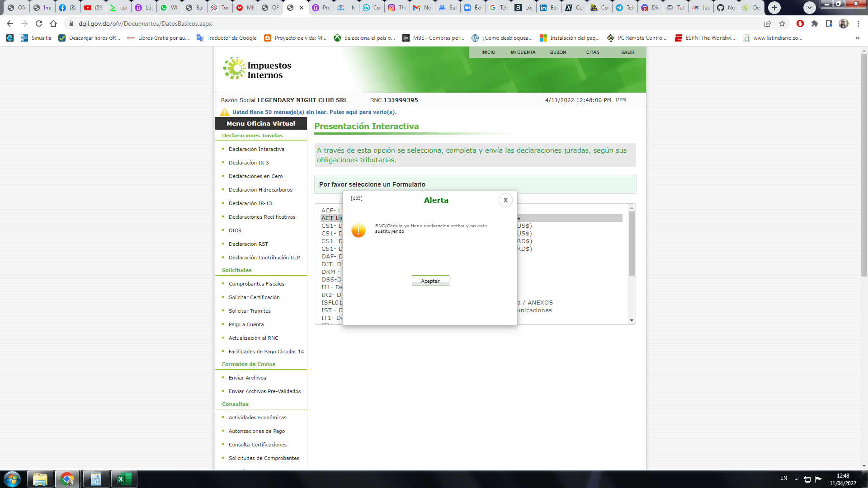
Task: Open a new browser tab with plus
Action: click(774, 8)
